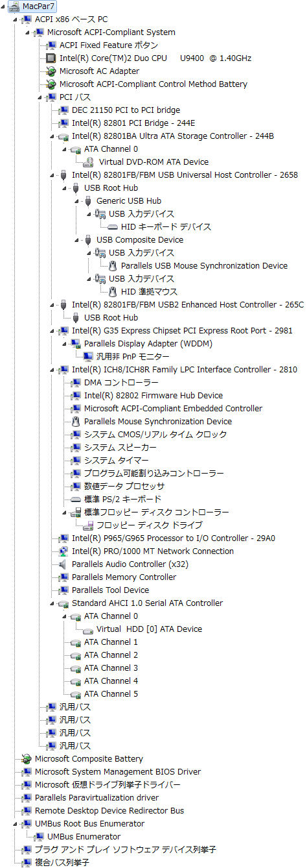Select the システム タイマー entry

tap(117, 461)
